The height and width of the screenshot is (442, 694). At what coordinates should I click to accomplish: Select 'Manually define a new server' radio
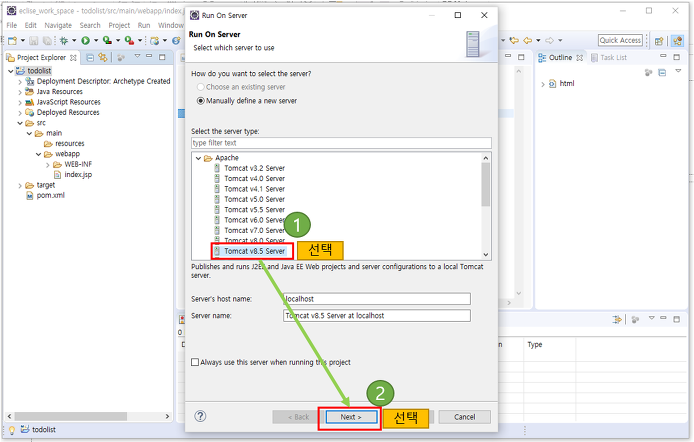coord(200,101)
